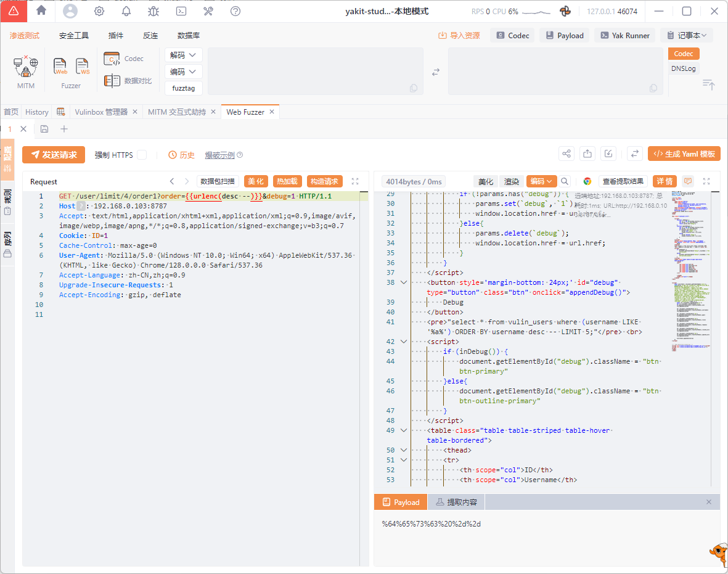Click the search icon in response panel
The height and width of the screenshot is (574, 728).
tap(565, 181)
